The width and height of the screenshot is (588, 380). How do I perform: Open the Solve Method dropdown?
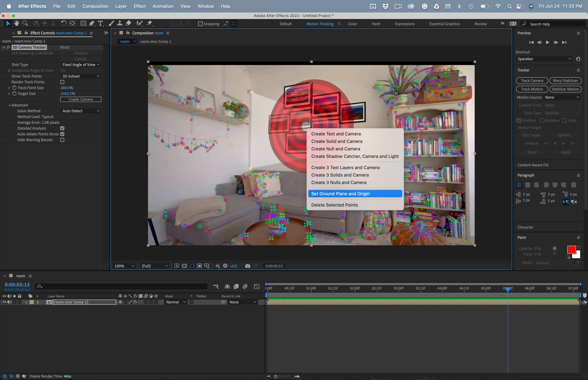click(x=81, y=111)
